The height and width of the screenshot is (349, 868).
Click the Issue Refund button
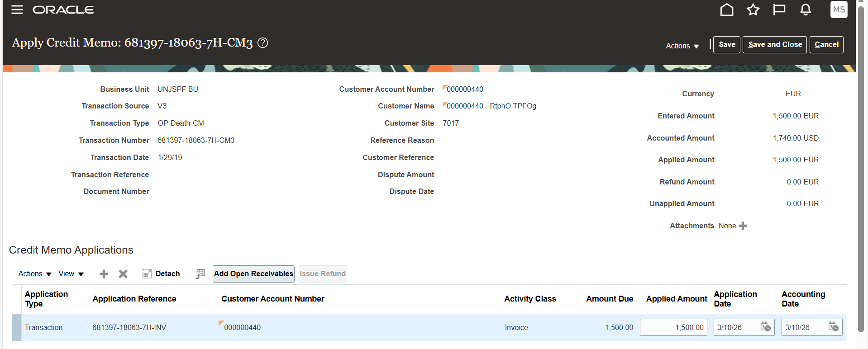[x=323, y=274]
